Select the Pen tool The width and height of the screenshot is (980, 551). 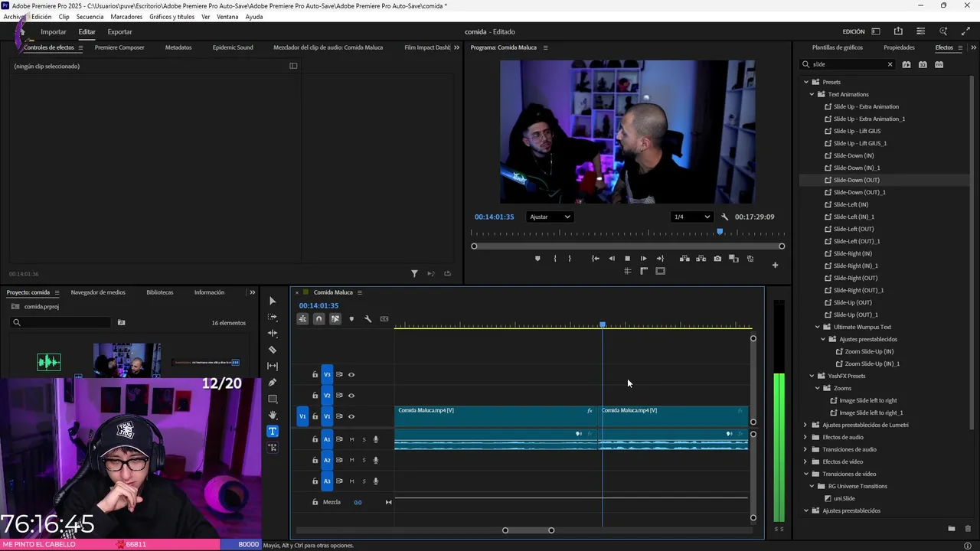[x=273, y=383]
